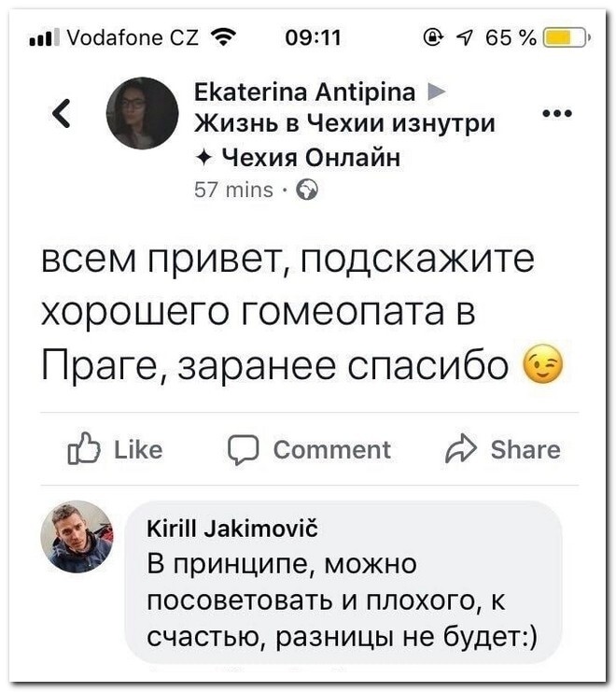
Task: Tap the back arrow chevron
Action: click(62, 114)
